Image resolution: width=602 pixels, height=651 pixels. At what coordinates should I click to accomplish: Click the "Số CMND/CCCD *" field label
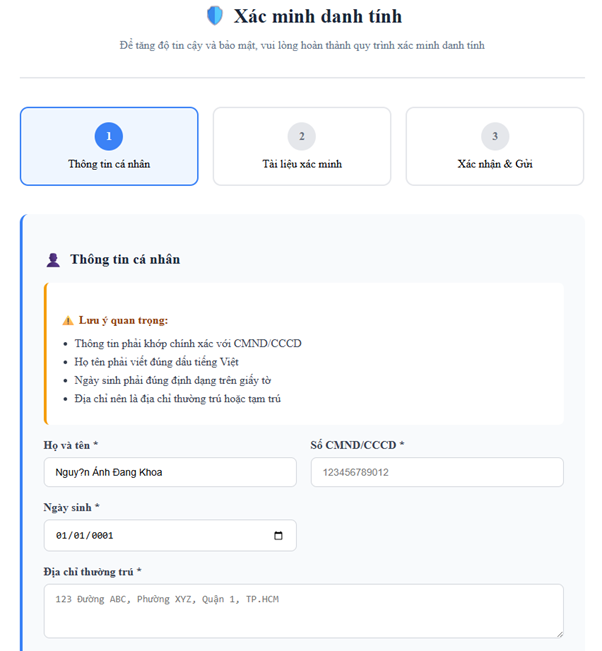pos(357,444)
